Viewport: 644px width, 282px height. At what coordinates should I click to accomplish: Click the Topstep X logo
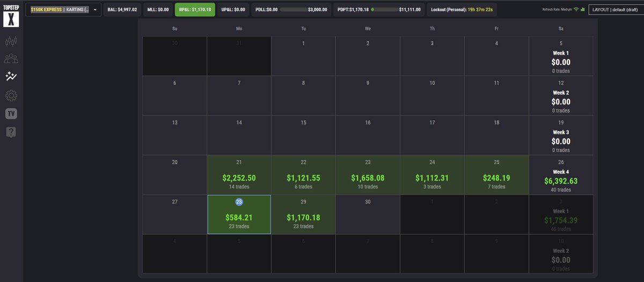(x=11, y=15)
